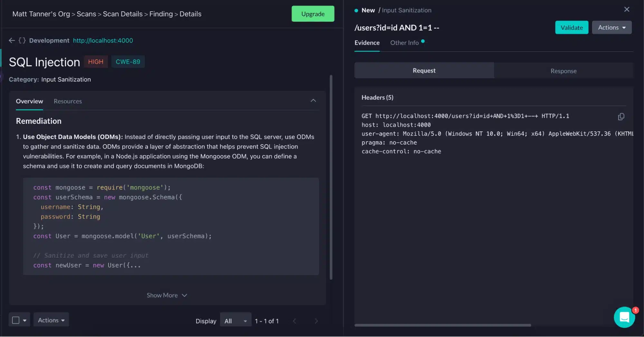Open the top-right Actions dropdown

coord(611,28)
